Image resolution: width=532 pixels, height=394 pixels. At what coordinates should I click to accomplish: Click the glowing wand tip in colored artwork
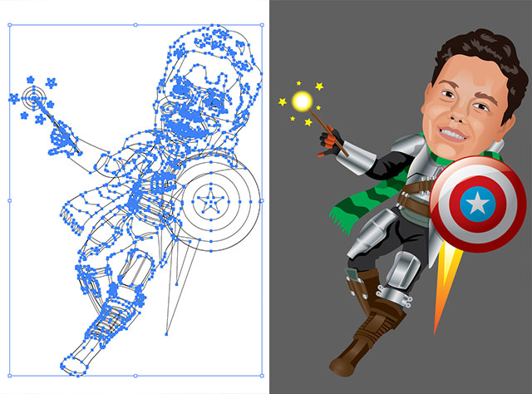point(302,101)
